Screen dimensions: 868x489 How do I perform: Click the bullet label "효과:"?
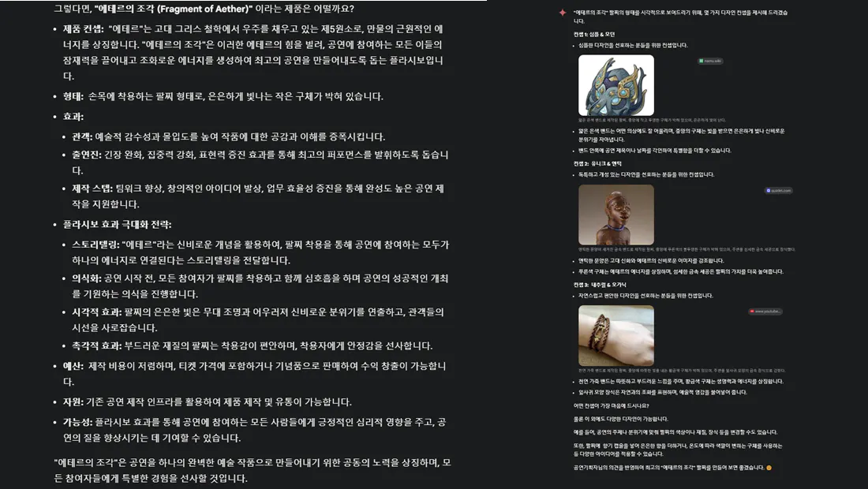[x=73, y=117]
